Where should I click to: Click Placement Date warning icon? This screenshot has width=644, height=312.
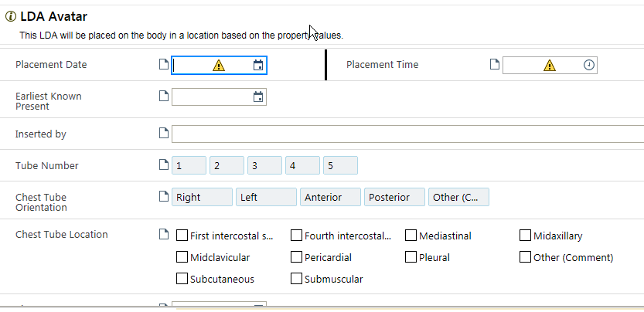pyautogui.click(x=219, y=66)
